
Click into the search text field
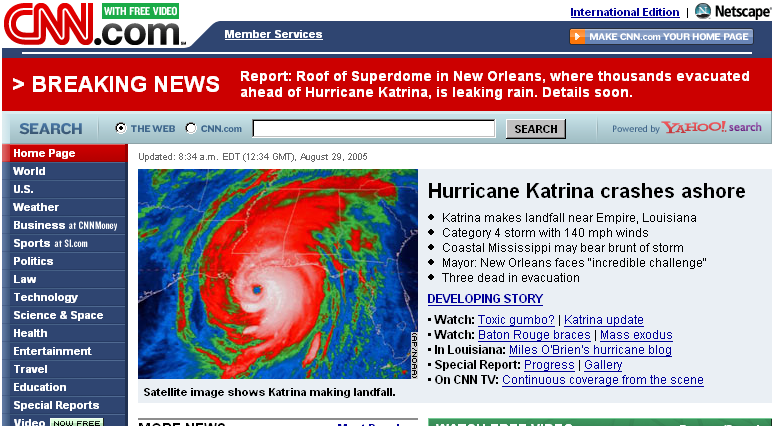[374, 129]
